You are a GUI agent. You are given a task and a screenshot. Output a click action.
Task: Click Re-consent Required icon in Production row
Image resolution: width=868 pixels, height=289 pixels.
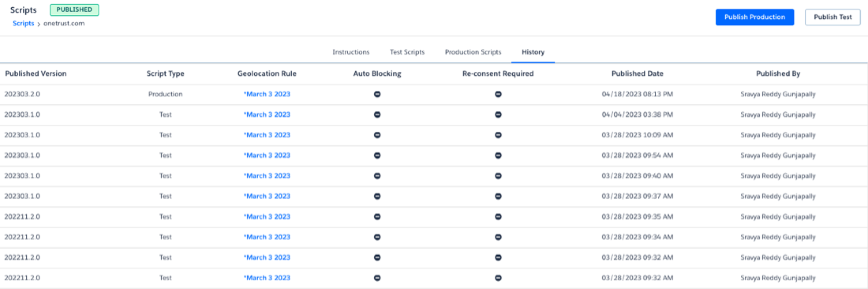pos(498,94)
